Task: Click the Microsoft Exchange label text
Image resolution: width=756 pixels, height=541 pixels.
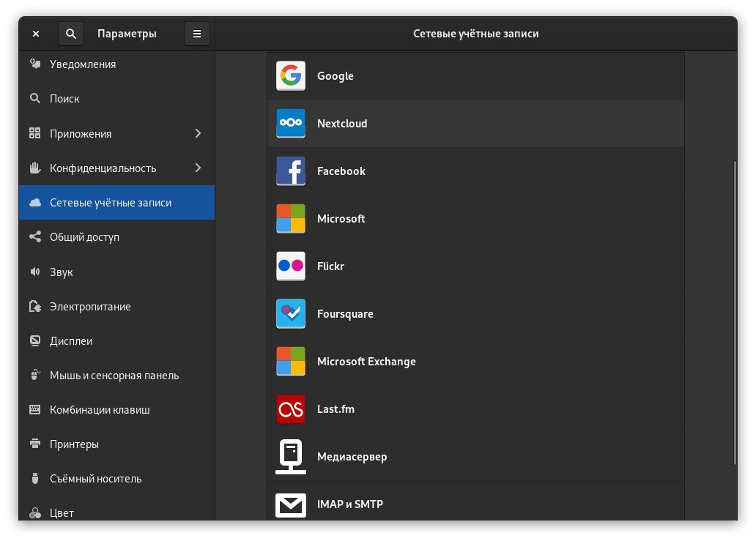Action: point(366,362)
